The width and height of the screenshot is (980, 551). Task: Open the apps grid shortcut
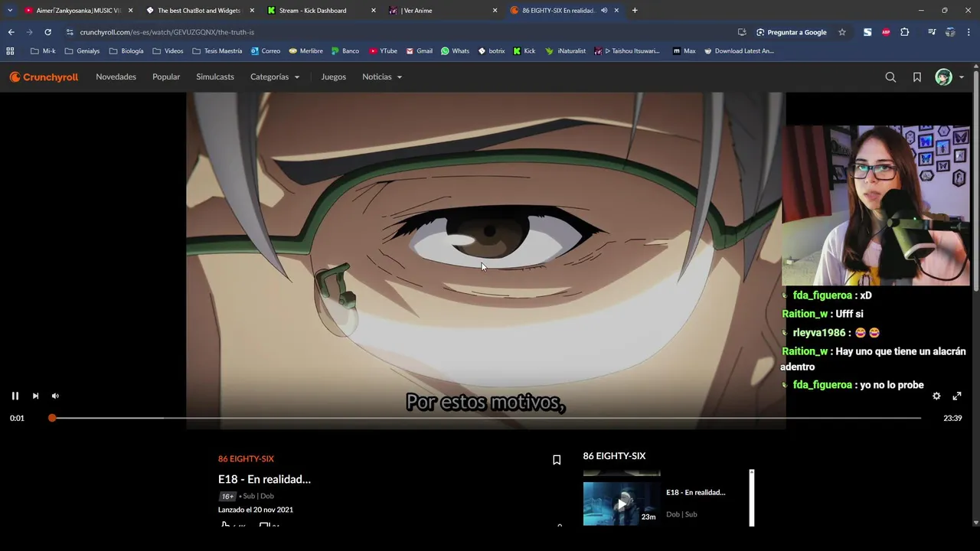pos(10,51)
